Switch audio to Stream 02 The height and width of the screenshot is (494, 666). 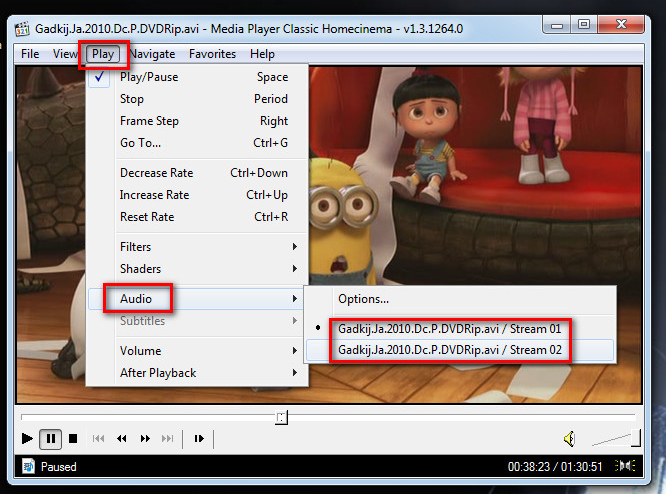click(x=460, y=350)
